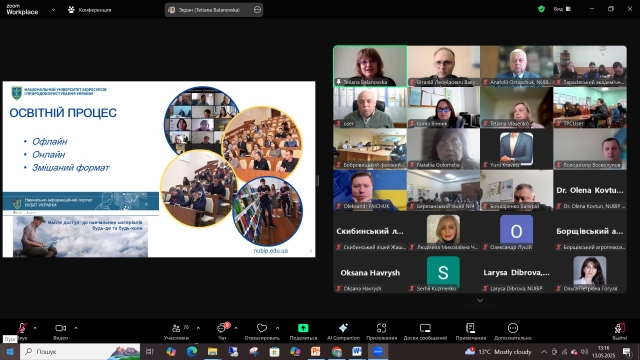Open the More options ellipsis menu
This screenshot has width=640, height=360.
pyautogui.click(x=513, y=328)
